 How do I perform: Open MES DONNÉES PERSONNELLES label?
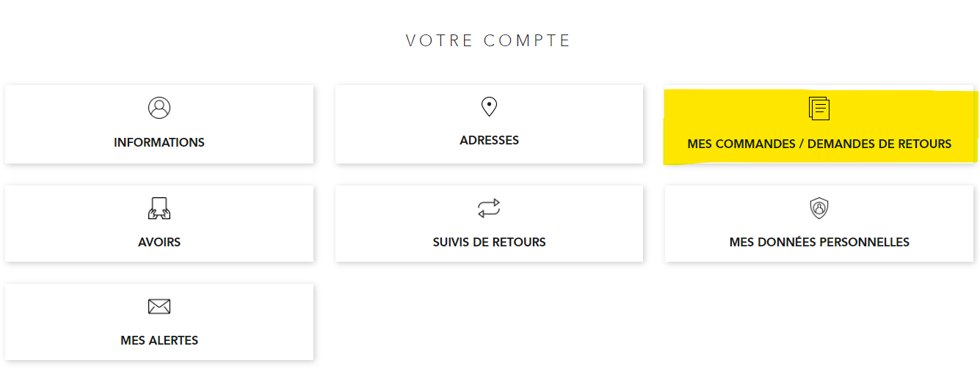pyautogui.click(x=819, y=242)
